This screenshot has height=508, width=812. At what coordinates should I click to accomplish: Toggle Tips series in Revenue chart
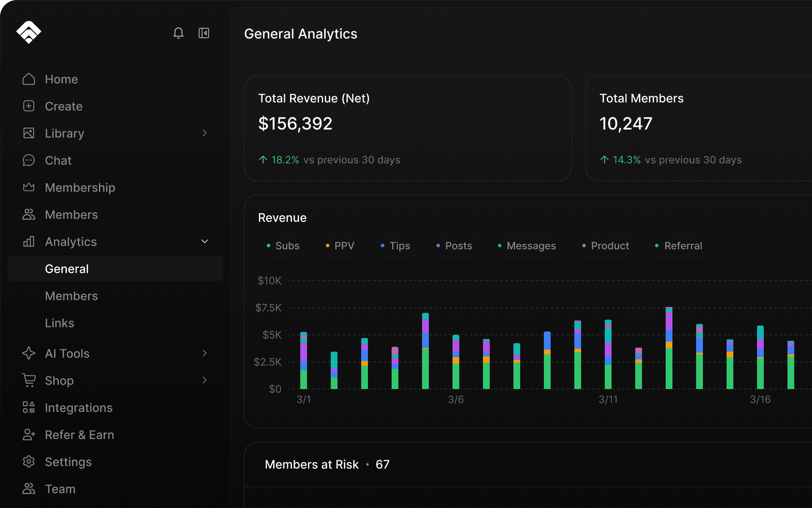[x=396, y=246]
